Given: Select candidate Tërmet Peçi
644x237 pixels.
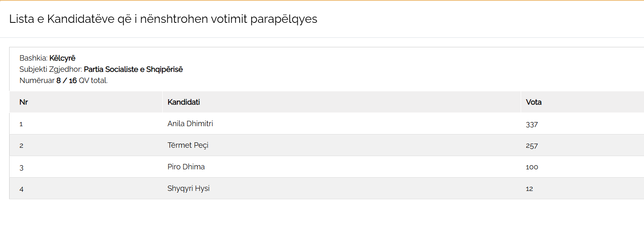Looking at the screenshot, I should pos(188,145).
